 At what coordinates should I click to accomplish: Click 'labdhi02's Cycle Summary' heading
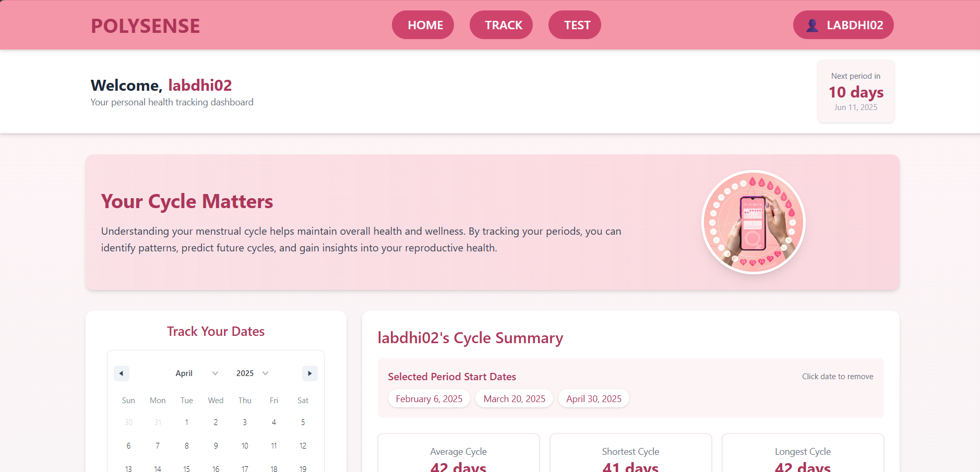coord(470,338)
